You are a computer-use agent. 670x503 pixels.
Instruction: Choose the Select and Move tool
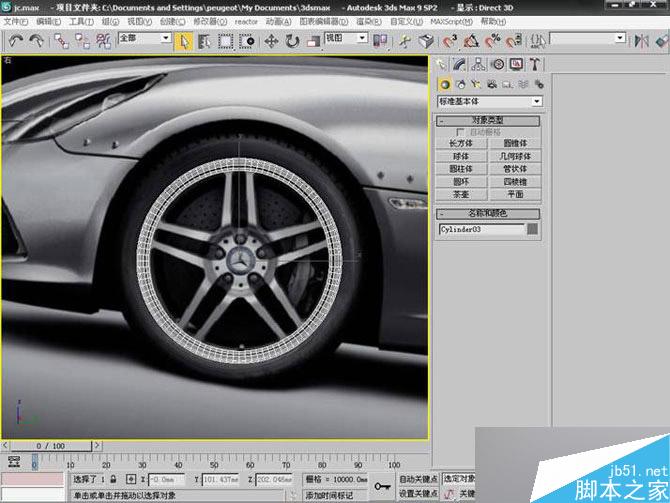click(x=271, y=41)
